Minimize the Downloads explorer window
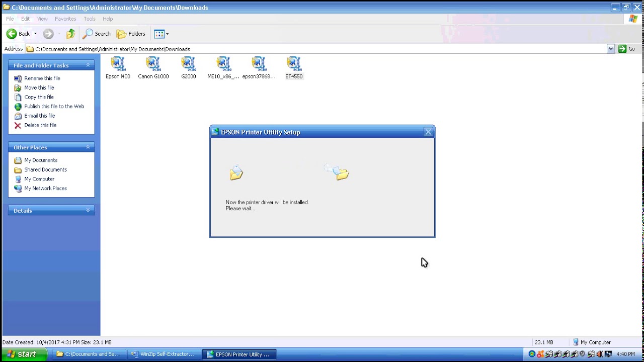The width and height of the screenshot is (644, 362). [615, 8]
